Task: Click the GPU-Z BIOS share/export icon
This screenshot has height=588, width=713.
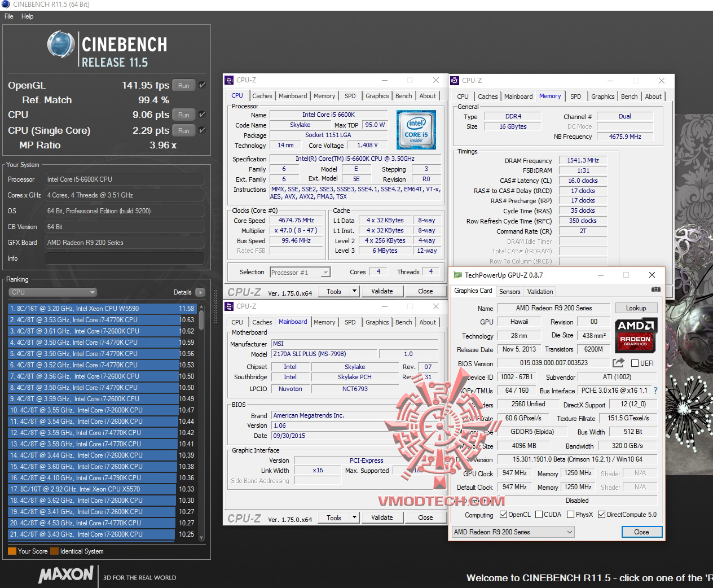Action: [x=619, y=363]
